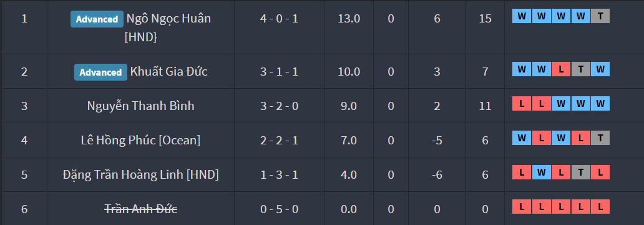Click Advanced badge beside Khuất Gia Đức

[x=100, y=72]
